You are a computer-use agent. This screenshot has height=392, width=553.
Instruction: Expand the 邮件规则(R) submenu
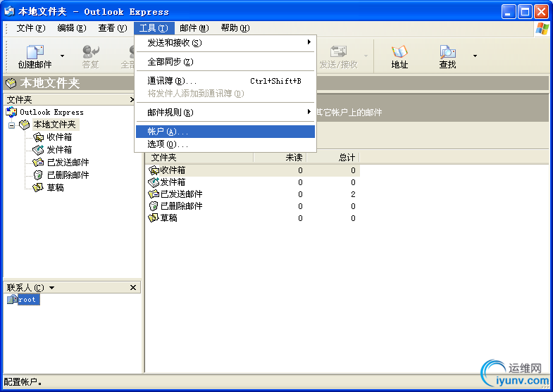[x=225, y=113]
